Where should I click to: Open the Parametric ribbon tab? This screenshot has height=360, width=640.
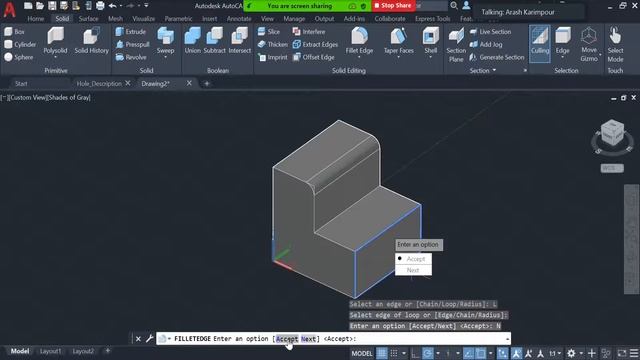coord(178,18)
